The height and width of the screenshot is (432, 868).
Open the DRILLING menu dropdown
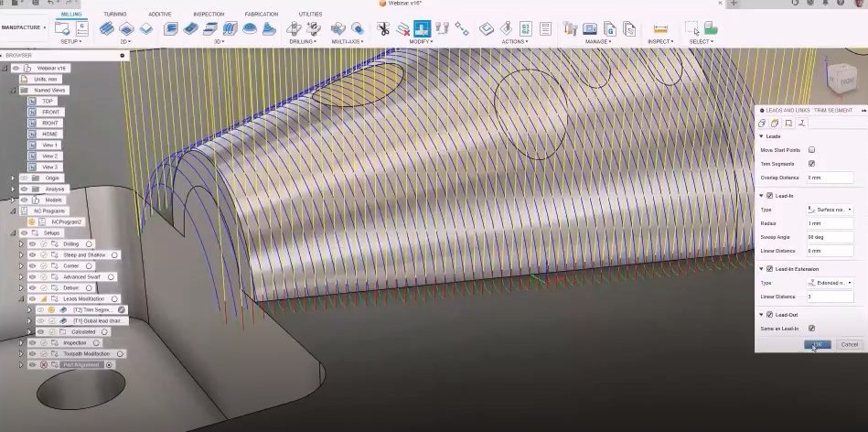[x=302, y=41]
